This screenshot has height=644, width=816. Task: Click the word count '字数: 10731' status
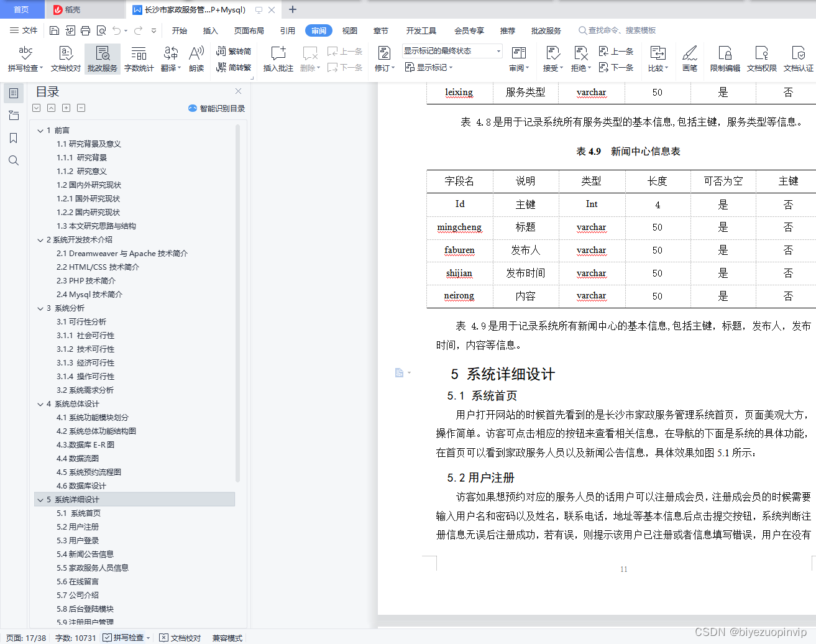pyautogui.click(x=76, y=638)
